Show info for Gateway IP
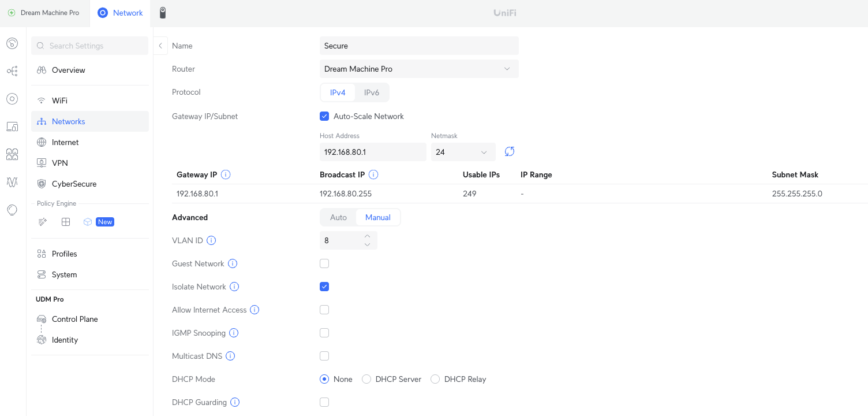868x416 pixels. pos(226,174)
